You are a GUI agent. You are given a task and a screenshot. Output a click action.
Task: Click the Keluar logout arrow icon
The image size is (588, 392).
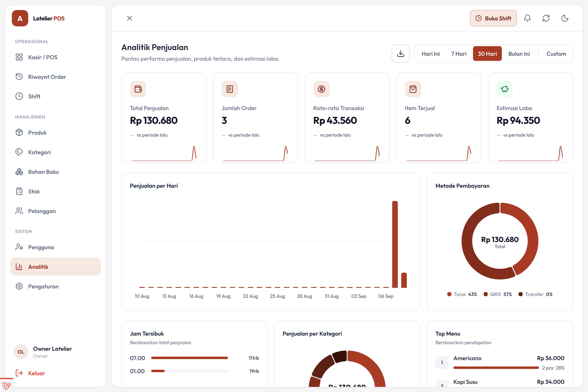[x=19, y=373]
